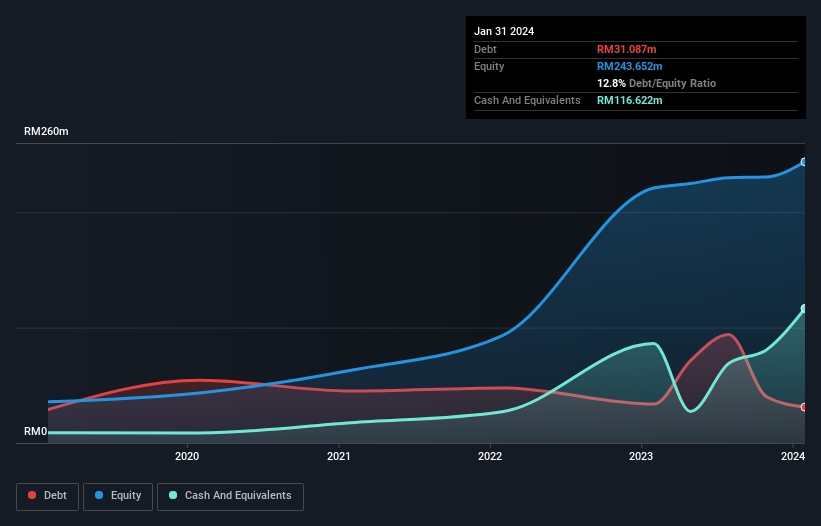The height and width of the screenshot is (526, 821).
Task: Toggle the Debt series legend button
Action: (48, 496)
